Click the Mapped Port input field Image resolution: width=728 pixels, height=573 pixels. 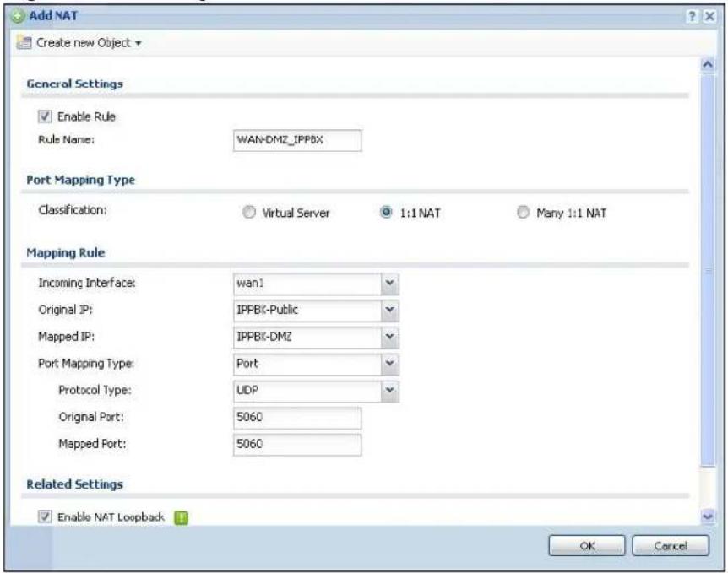[x=297, y=445]
